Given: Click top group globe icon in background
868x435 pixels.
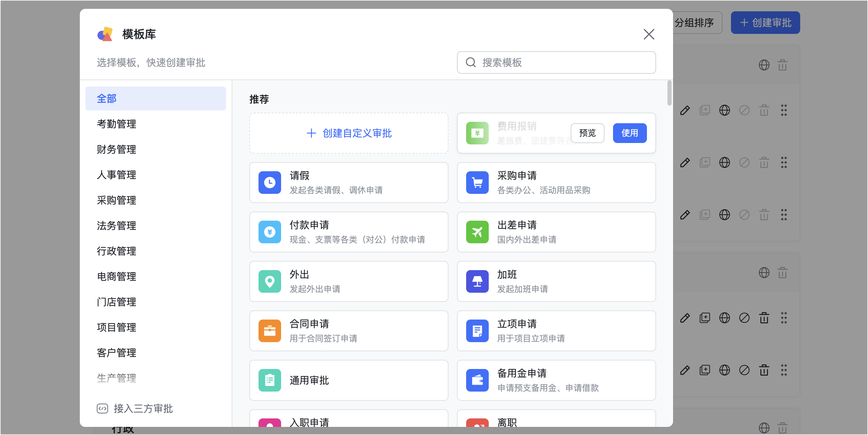Looking at the screenshot, I should tap(764, 65).
